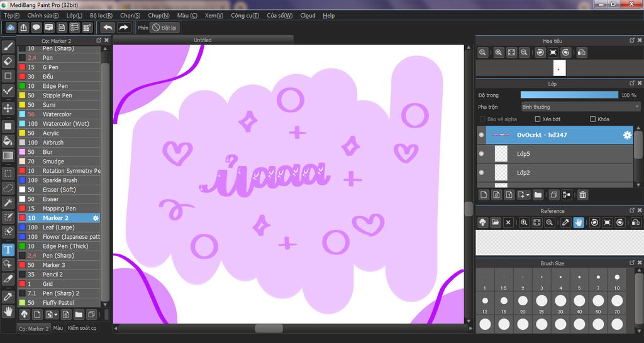Open image file in Reference panel
The image size is (644, 343).
(x=496, y=222)
